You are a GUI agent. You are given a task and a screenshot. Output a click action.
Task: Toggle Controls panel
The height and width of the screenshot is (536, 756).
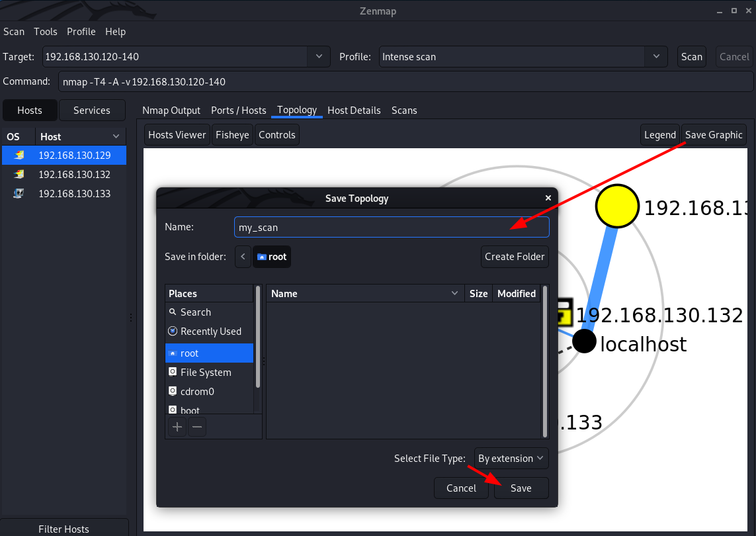pyautogui.click(x=276, y=135)
